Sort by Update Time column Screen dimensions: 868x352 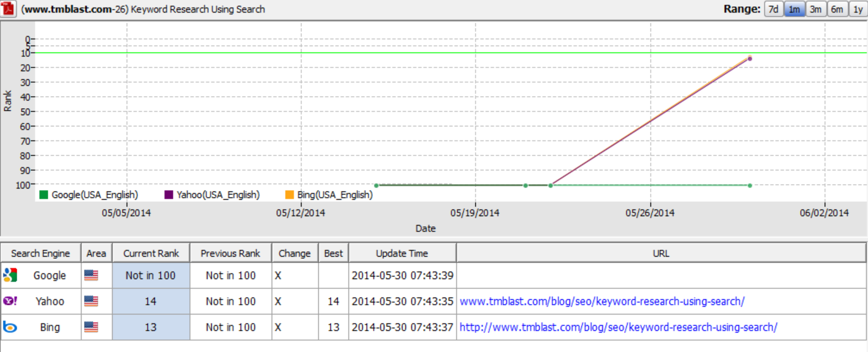402,253
